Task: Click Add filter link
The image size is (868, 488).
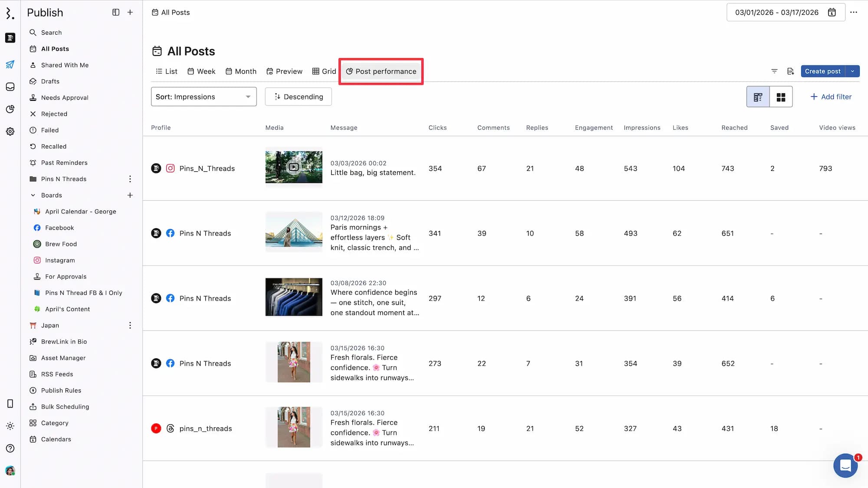Action: click(x=831, y=97)
